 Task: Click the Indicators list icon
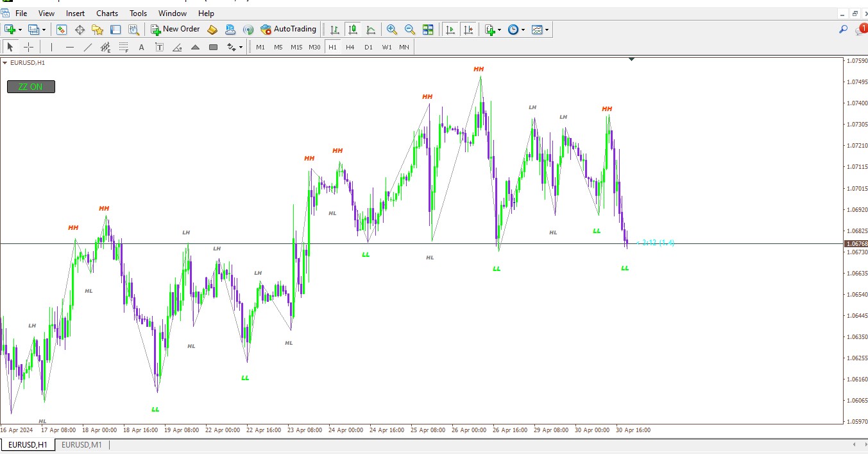(489, 30)
